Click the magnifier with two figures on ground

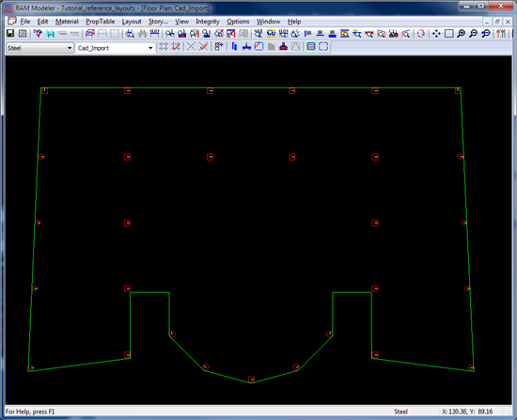393,33
